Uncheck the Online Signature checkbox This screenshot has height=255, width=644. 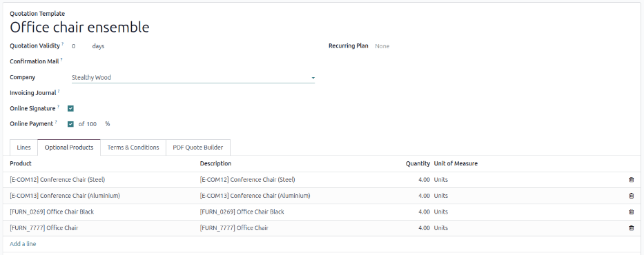coord(70,109)
